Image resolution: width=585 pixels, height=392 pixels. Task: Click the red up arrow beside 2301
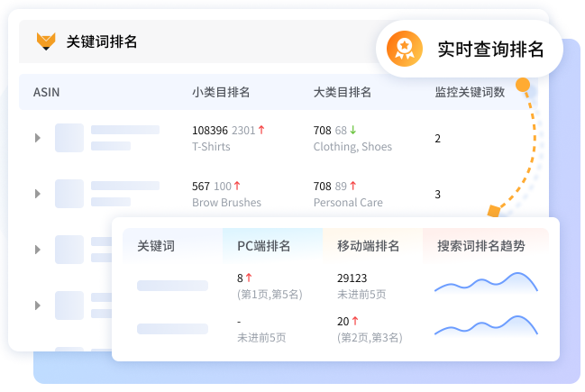[261, 130]
